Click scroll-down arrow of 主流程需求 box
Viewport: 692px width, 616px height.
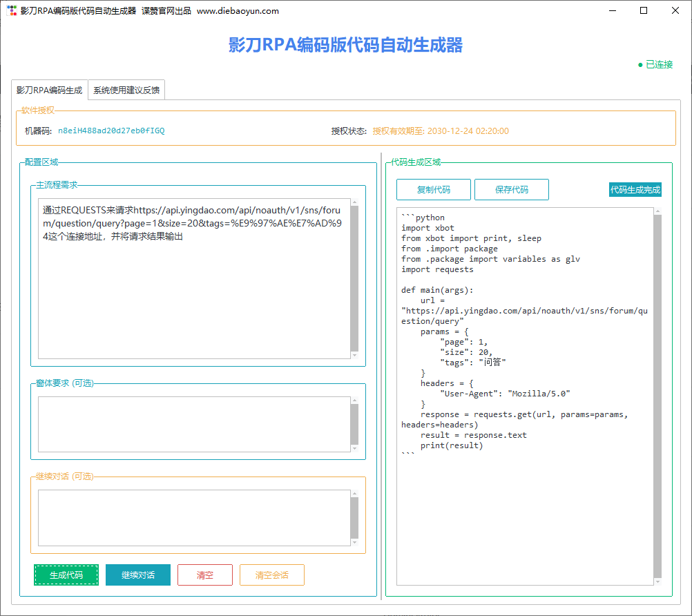[x=354, y=355]
